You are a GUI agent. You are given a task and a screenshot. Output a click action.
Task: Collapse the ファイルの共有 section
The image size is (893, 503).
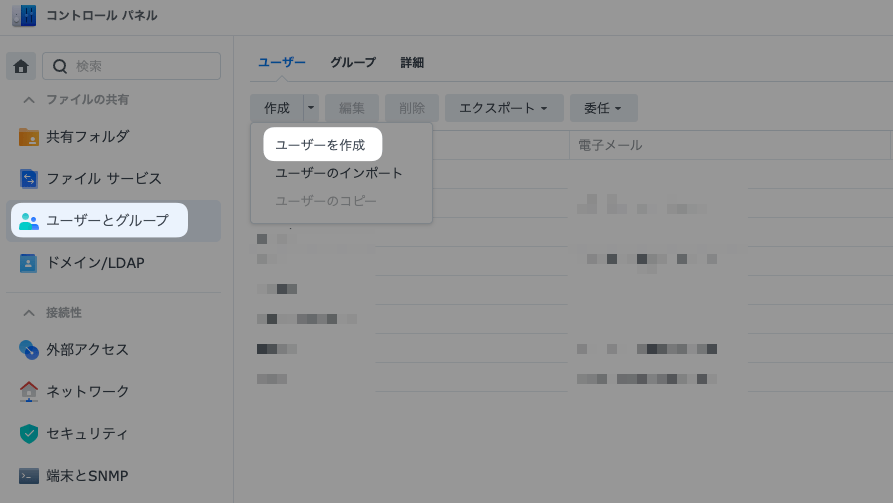click(29, 100)
